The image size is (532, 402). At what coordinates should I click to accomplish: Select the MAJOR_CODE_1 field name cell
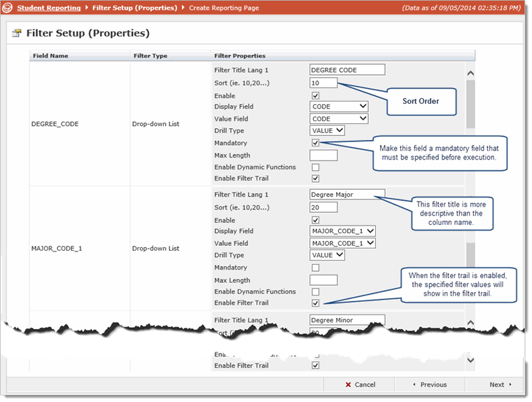pyautogui.click(x=80, y=249)
